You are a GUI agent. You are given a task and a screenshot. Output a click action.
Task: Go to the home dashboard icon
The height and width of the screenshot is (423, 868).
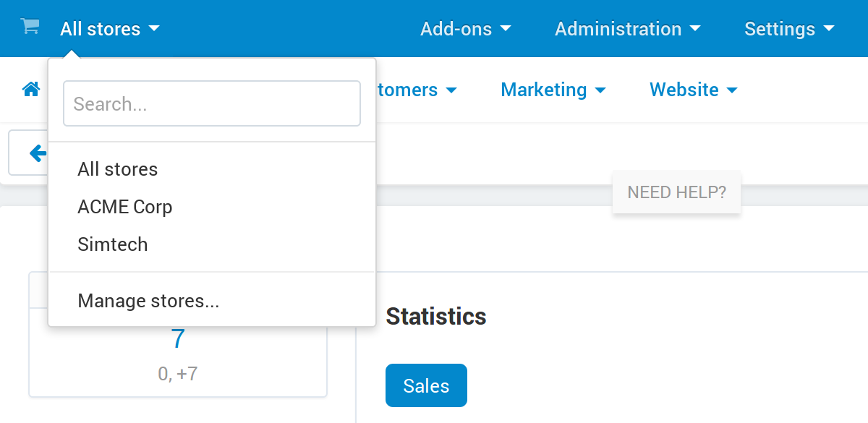[31, 90]
